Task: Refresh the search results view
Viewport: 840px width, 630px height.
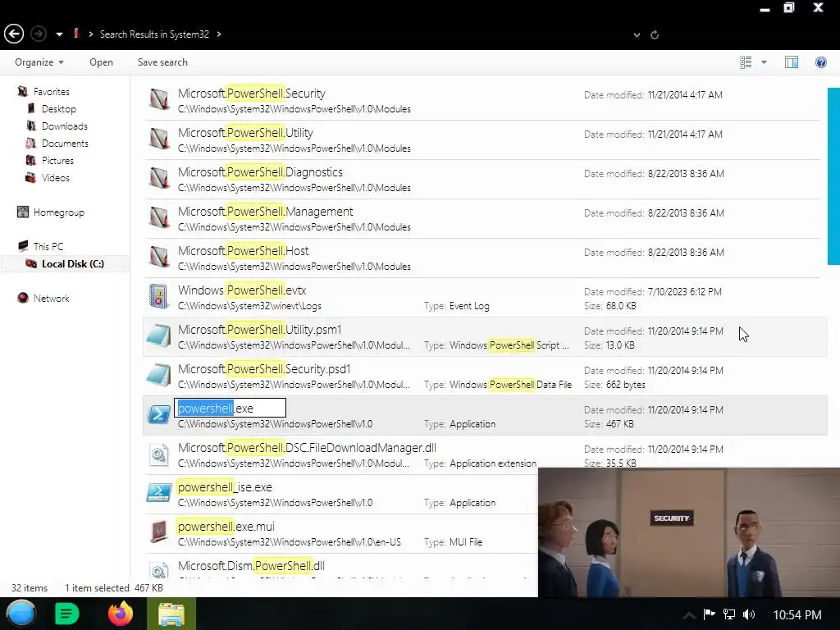Action: tap(654, 34)
